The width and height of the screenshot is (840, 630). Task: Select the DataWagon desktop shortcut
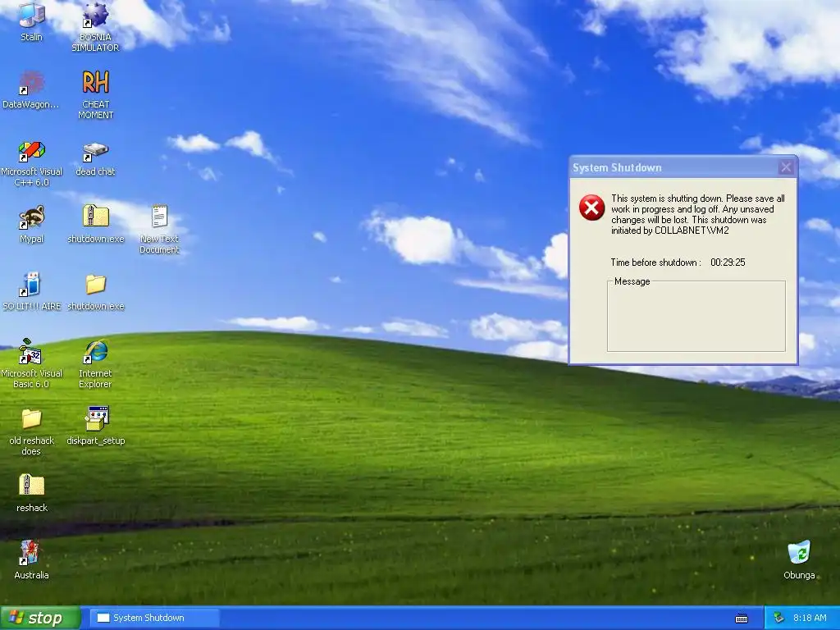[31, 89]
